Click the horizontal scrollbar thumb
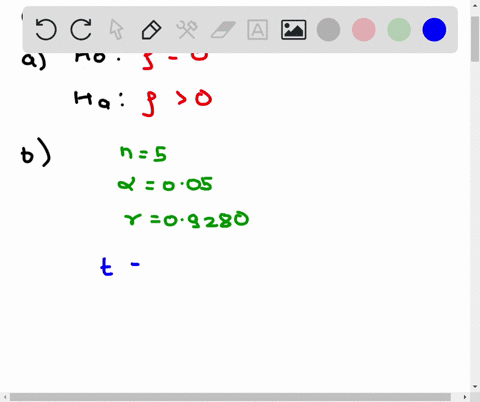This screenshot has height=402, width=480. pos(230,397)
